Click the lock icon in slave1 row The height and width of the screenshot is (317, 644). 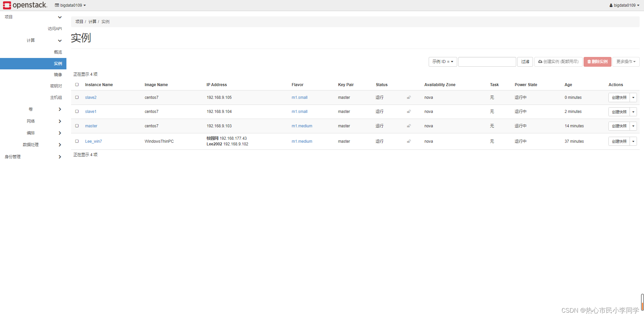409,112
